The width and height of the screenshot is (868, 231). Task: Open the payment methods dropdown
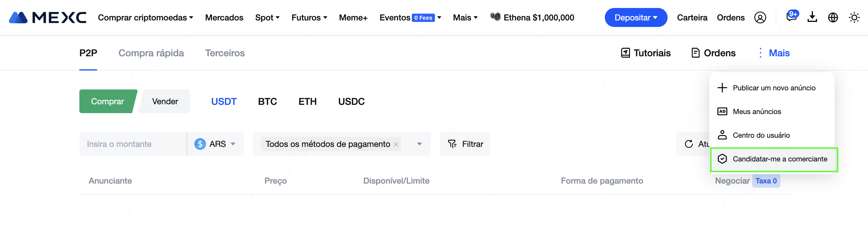[x=419, y=144]
